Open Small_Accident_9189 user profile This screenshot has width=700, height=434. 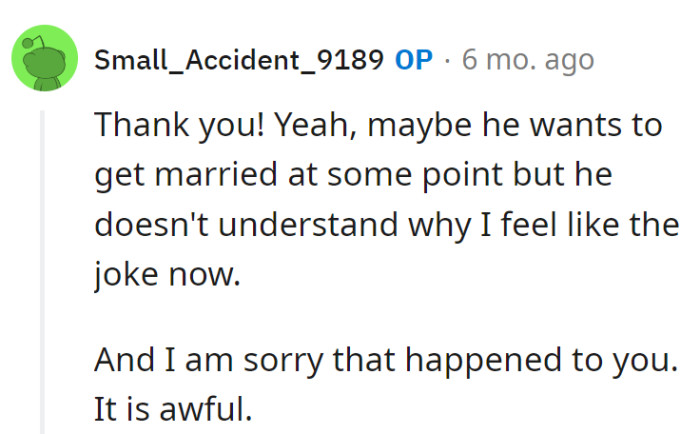tap(238, 60)
